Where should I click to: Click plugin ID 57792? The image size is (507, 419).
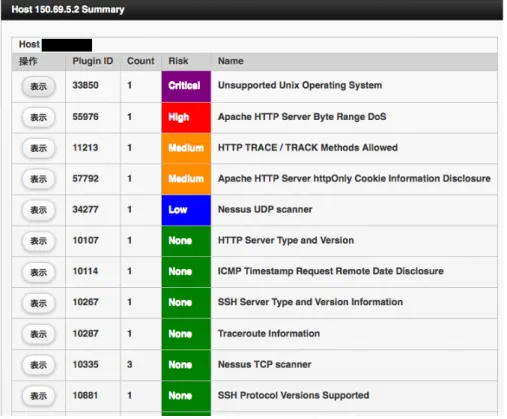pos(85,179)
